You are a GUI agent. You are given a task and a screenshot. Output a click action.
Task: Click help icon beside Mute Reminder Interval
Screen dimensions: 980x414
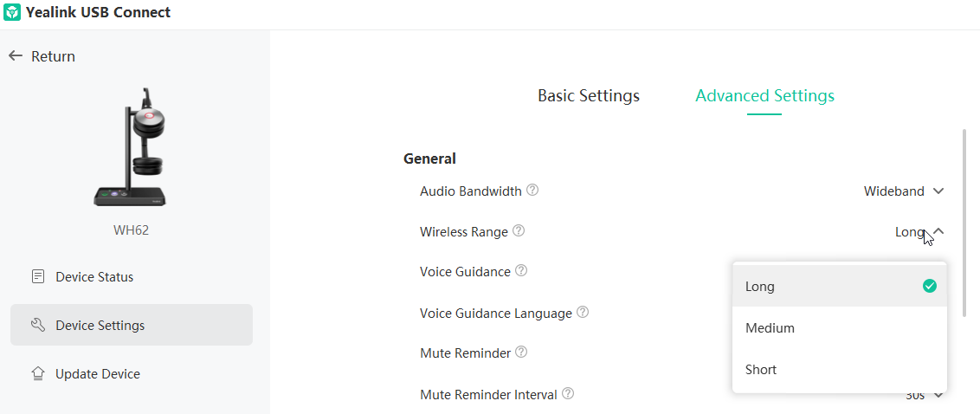point(568,394)
